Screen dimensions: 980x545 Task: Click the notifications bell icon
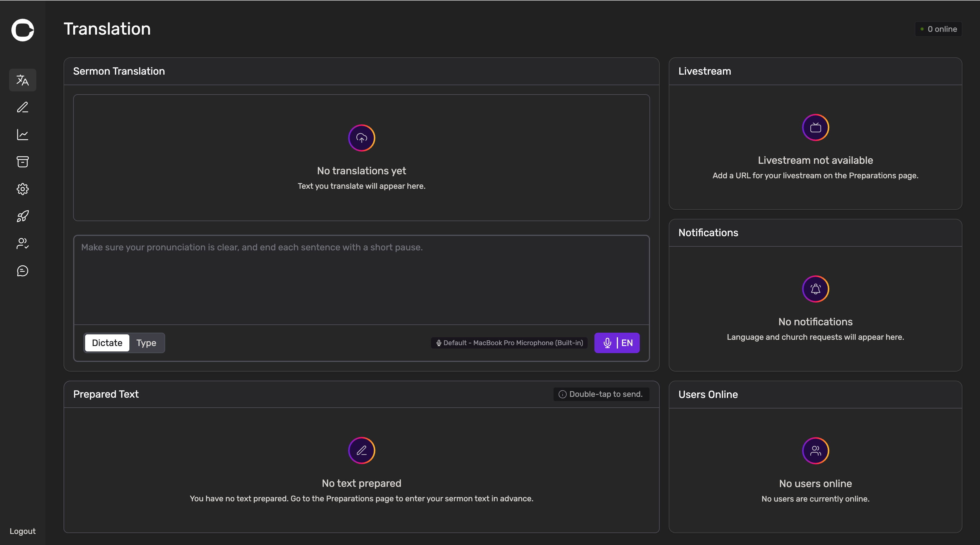point(815,289)
